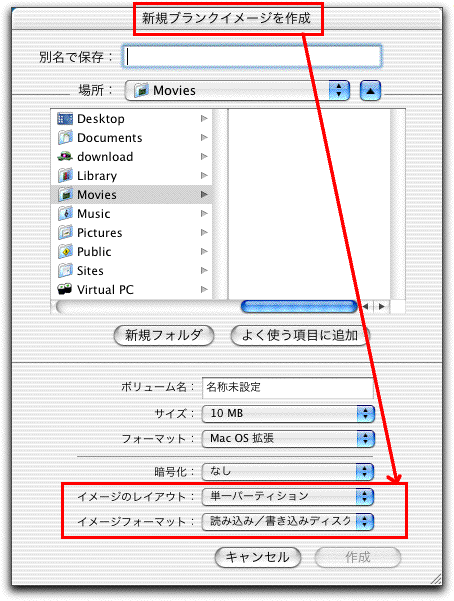Viewport: 454px width, 601px height.
Task: Open the サイズ 10 MB dropdown
Action: (x=288, y=414)
